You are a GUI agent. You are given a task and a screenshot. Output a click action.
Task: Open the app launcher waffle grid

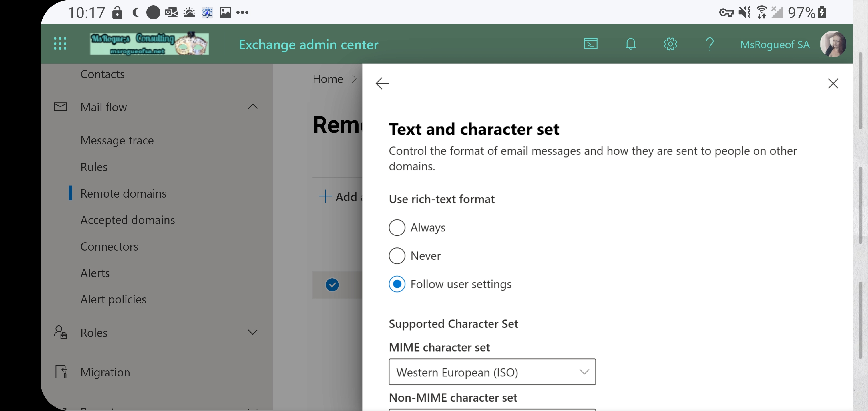pos(60,44)
